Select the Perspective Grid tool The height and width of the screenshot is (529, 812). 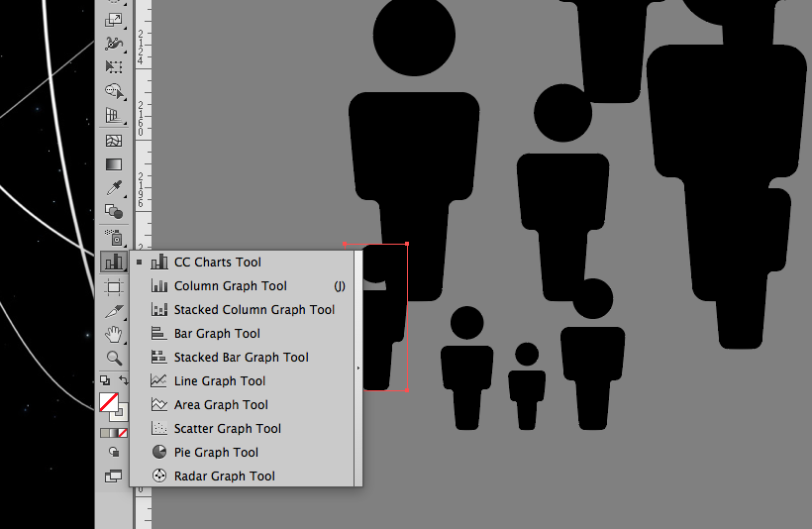click(114, 116)
